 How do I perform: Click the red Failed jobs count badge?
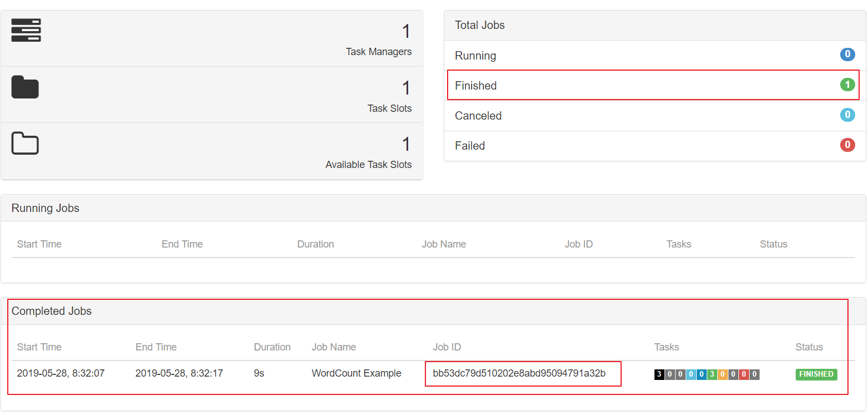pos(847,145)
